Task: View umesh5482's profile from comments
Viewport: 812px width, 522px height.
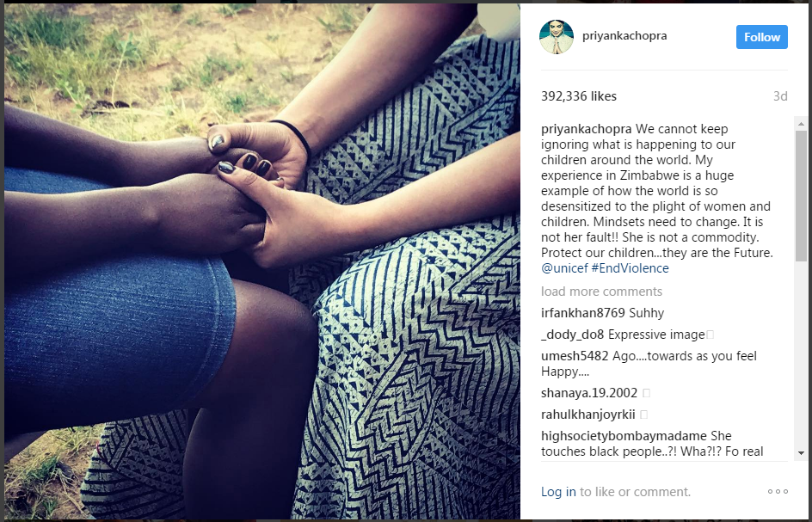Action: (575, 356)
